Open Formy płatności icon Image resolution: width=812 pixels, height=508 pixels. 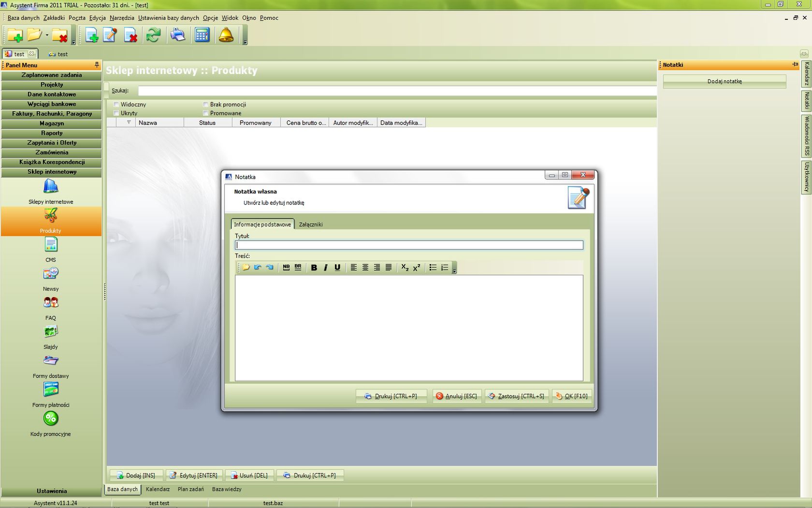tap(51, 395)
